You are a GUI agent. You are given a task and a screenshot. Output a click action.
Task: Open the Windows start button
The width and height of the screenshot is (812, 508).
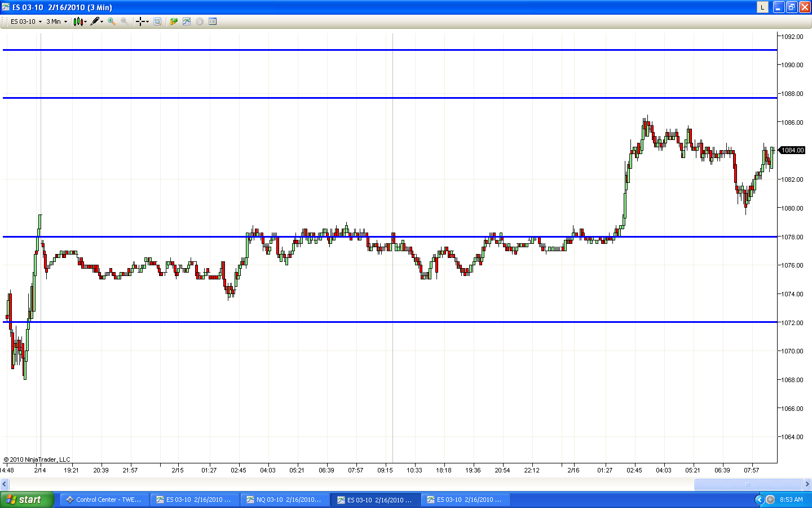coord(27,500)
